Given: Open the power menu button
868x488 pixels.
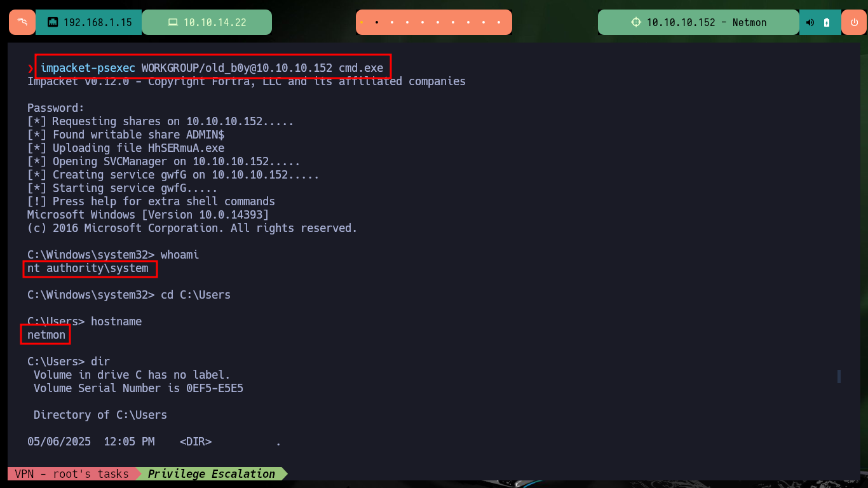Looking at the screenshot, I should click(854, 22).
